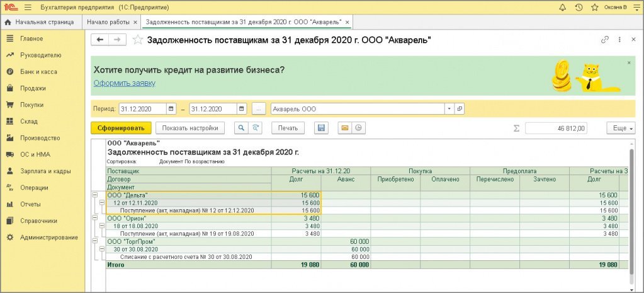Click the save report diskette icon
This screenshot has width=644, height=293.
point(321,128)
